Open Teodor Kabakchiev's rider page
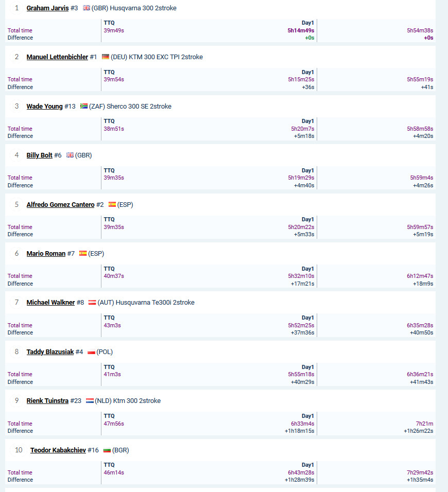This screenshot has width=448, height=492. coord(58,450)
